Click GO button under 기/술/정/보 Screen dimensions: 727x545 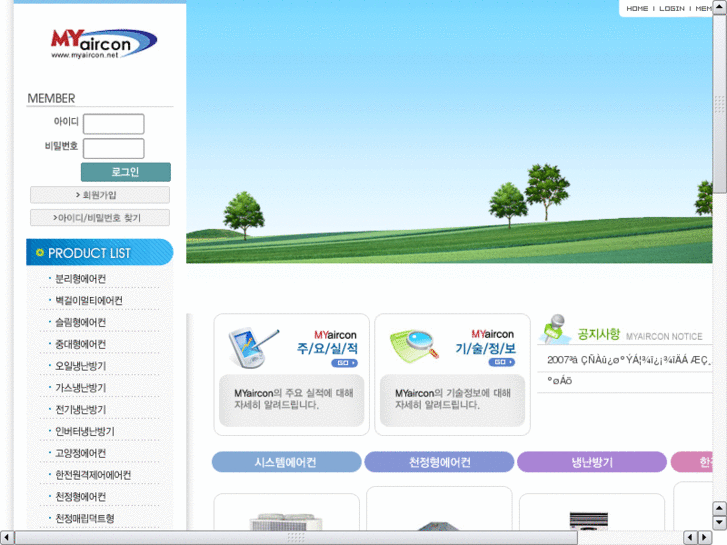501,362
